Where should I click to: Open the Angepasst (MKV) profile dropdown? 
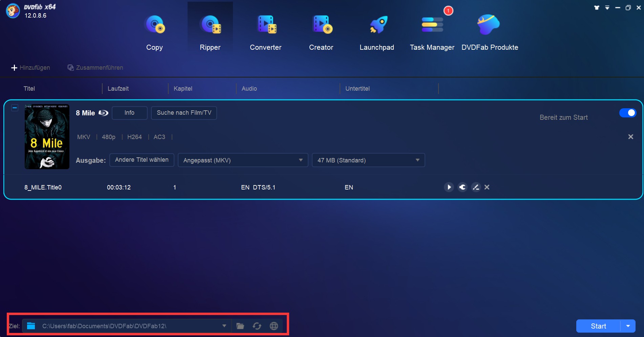[243, 160]
